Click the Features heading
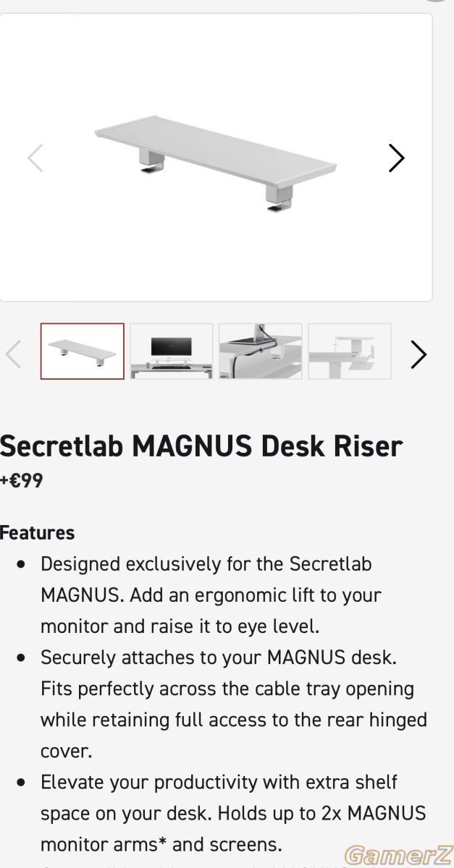The width and height of the screenshot is (454, 868). point(38,533)
